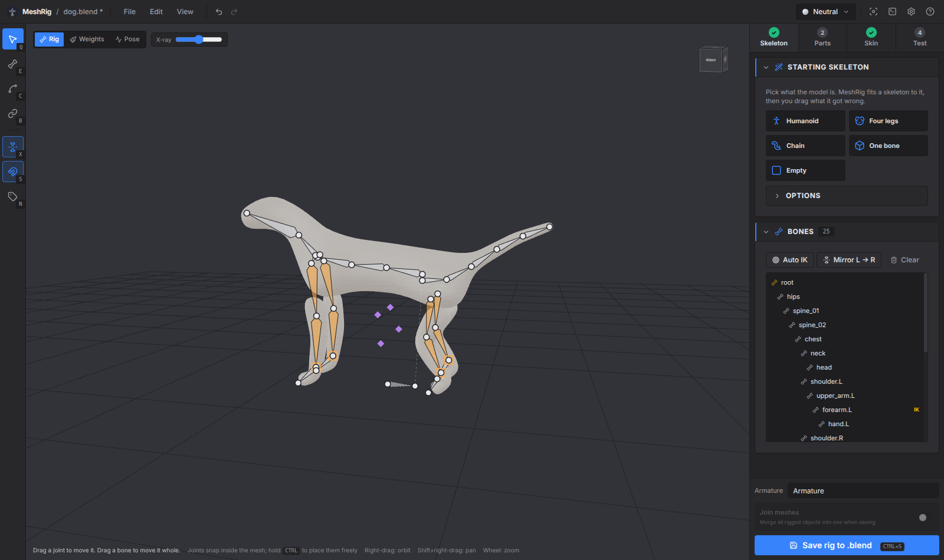Open the Edit menu
Image resolution: width=944 pixels, height=560 pixels.
pyautogui.click(x=156, y=12)
